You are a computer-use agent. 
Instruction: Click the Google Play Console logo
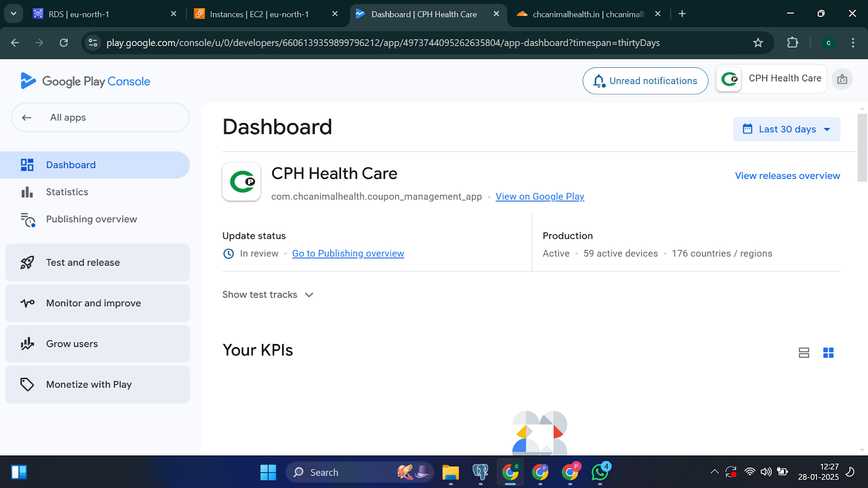click(85, 81)
